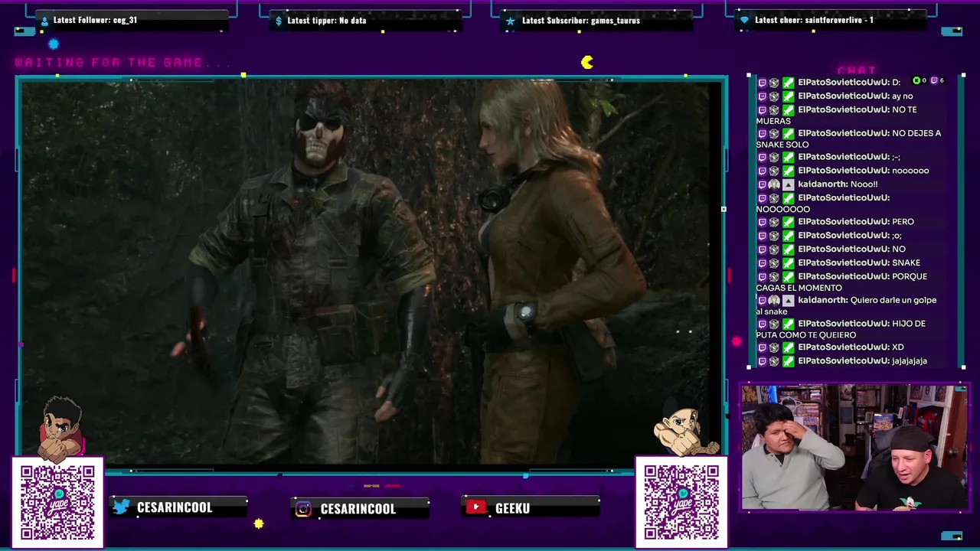Click the chat message text "ay no"
This screenshot has height=551, width=980.
point(903,96)
